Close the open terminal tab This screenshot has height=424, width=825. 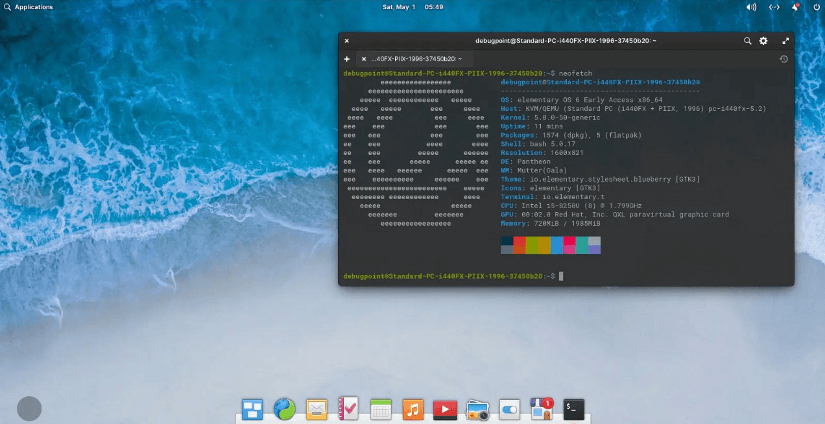click(x=364, y=59)
